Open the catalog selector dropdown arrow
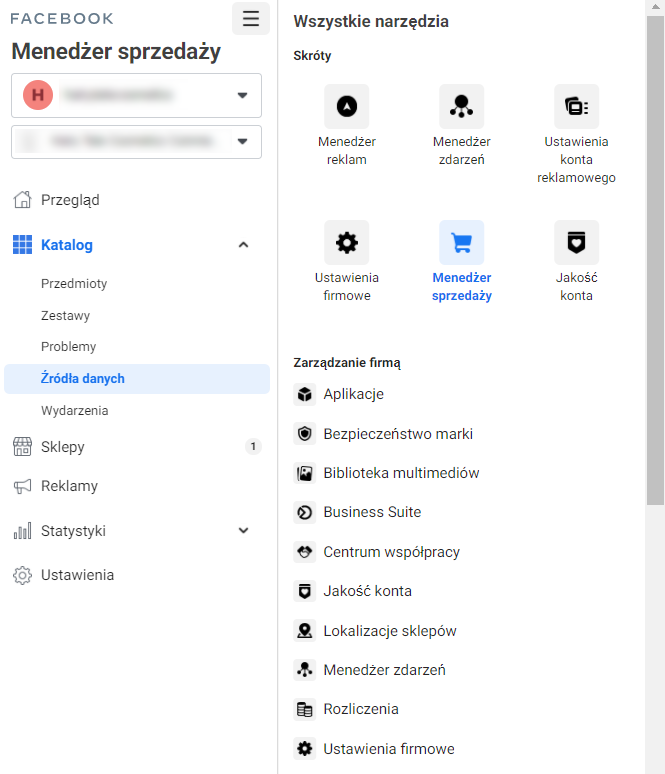Image resolution: width=665 pixels, height=774 pixels. [x=242, y=142]
